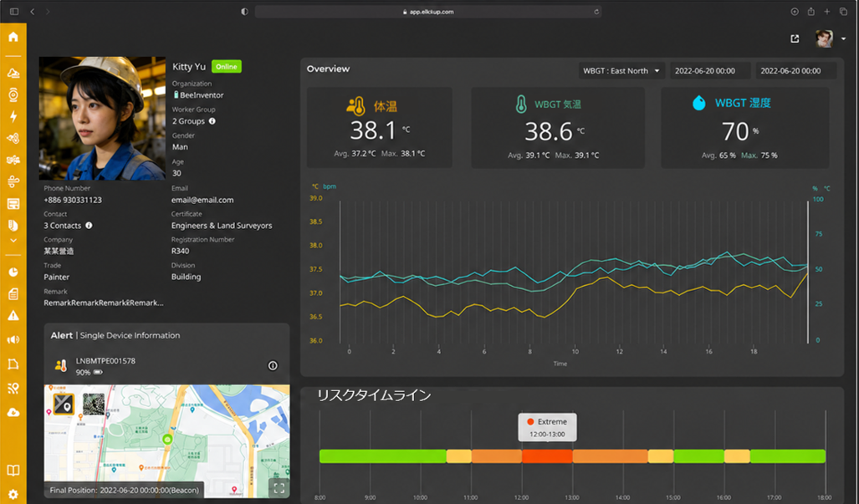Screen dimensions: 859x504
Task: Open the cloud download sidebar icon
Action: tap(13, 413)
